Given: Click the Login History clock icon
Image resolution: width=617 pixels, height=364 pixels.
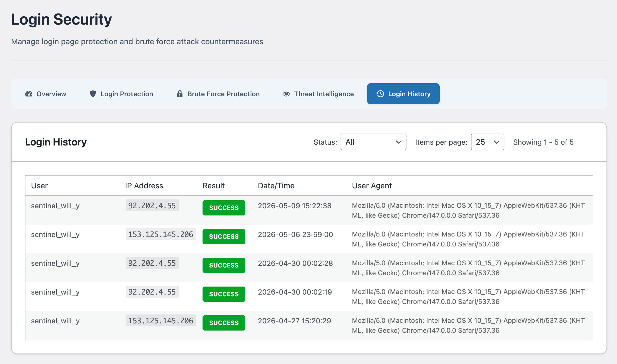Looking at the screenshot, I should tap(380, 94).
